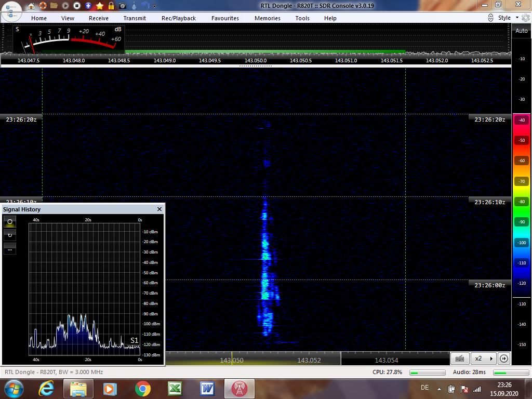Open the Help ribbon tab

coord(330,18)
